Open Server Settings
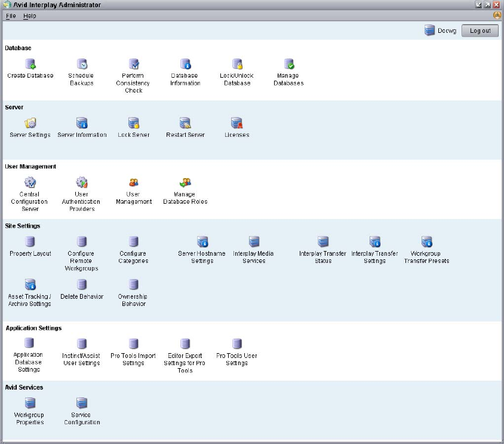This screenshot has width=504, height=444. (x=30, y=123)
